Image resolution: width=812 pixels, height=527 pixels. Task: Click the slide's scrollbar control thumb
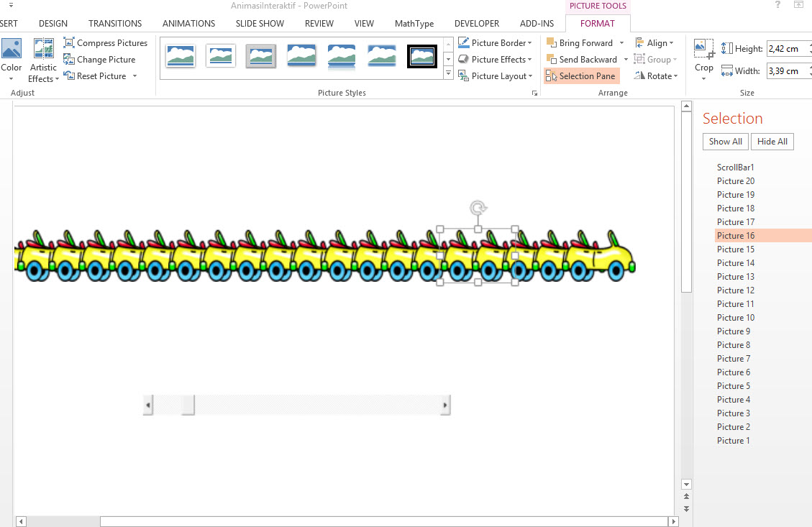coord(188,405)
